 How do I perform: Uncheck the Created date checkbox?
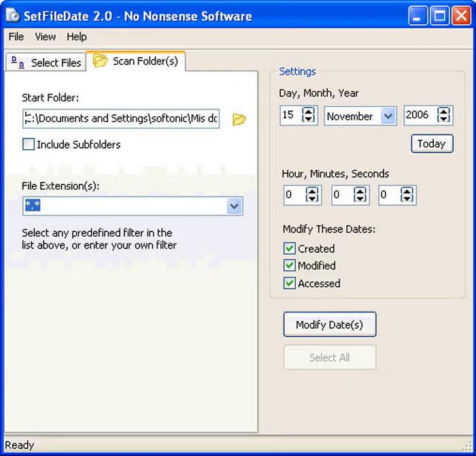[289, 248]
